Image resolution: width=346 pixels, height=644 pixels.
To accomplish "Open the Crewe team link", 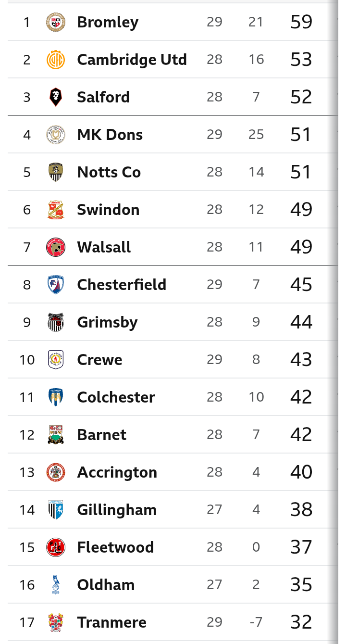I will [x=99, y=360].
